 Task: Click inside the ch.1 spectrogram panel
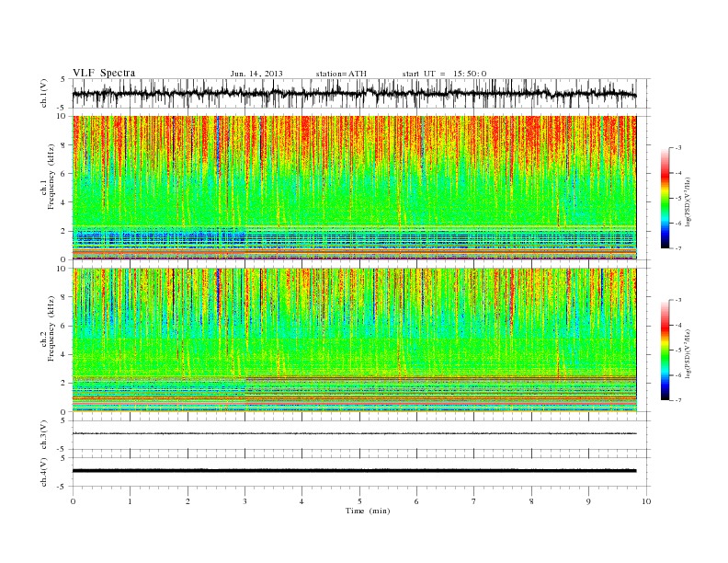[x=354, y=188]
